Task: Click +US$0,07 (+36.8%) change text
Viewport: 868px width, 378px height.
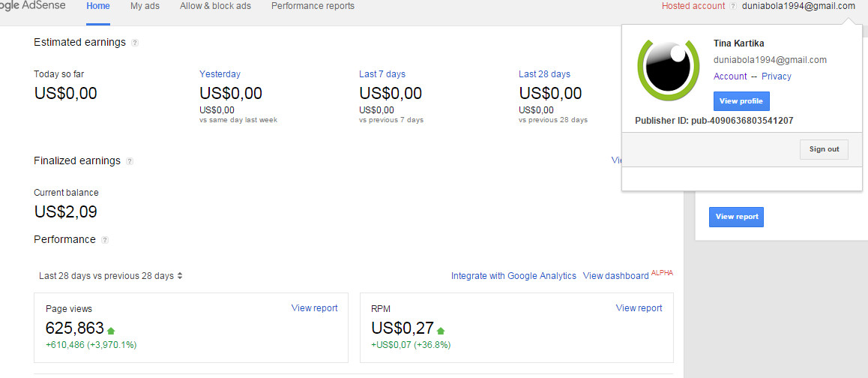Action: (x=411, y=345)
